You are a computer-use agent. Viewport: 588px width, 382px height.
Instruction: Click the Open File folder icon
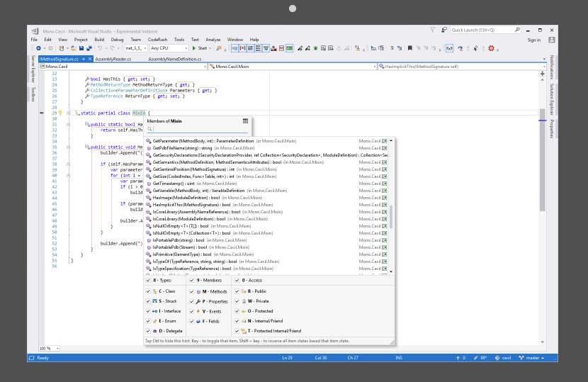[74, 48]
